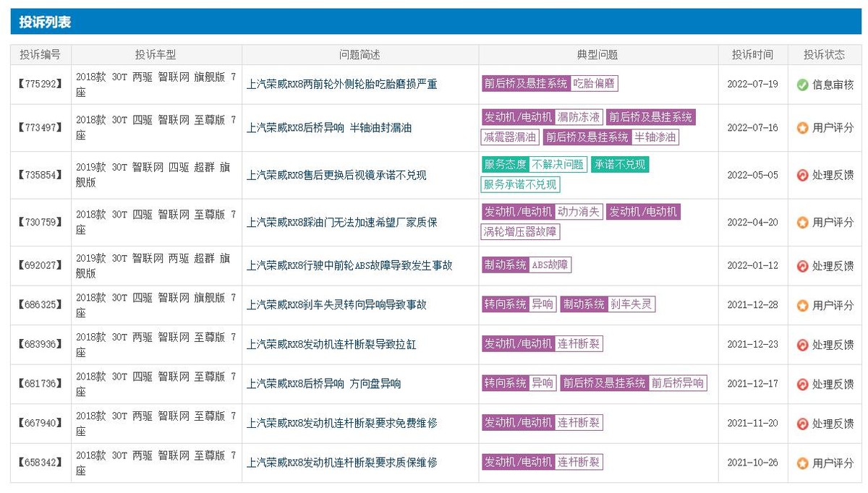
Task: Click the 服务承诺不兑现 tag
Action: click(x=521, y=184)
